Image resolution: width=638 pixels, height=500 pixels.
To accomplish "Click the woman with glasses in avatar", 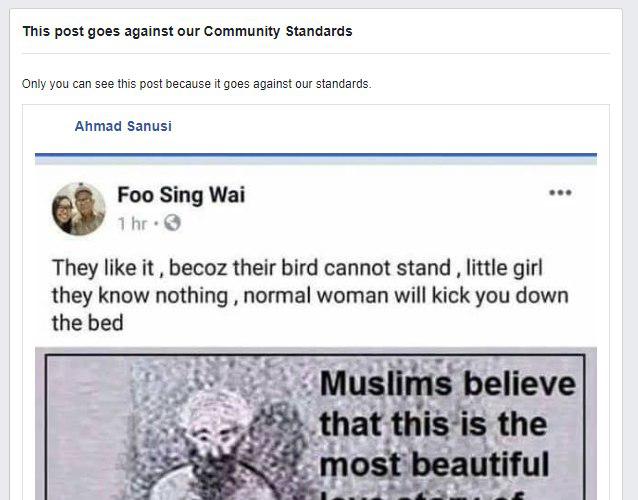I will [x=64, y=214].
